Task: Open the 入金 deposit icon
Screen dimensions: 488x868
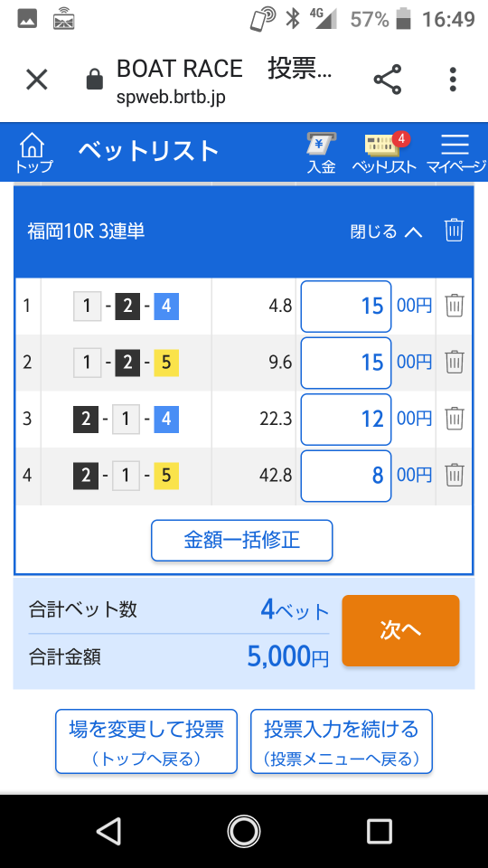Action: (322, 154)
